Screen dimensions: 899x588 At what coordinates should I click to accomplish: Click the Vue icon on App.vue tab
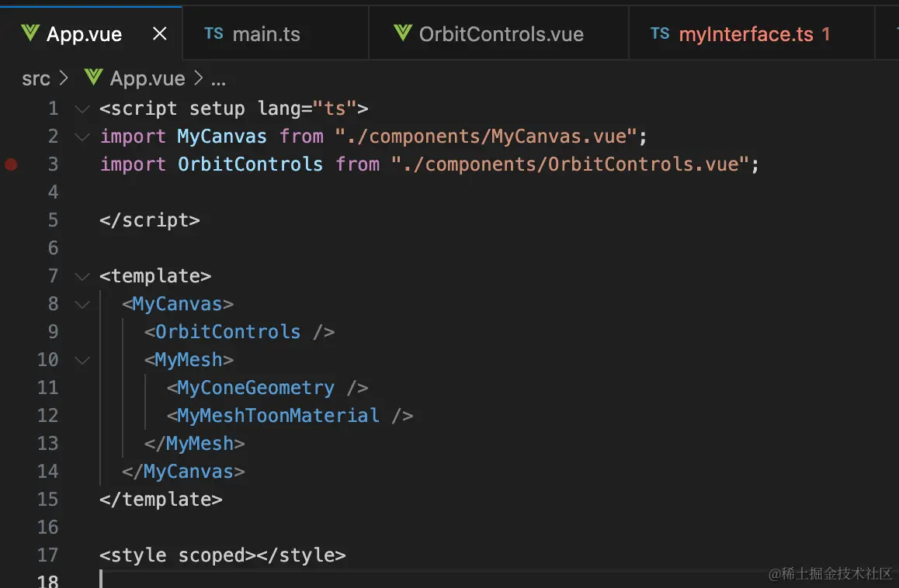(30, 33)
